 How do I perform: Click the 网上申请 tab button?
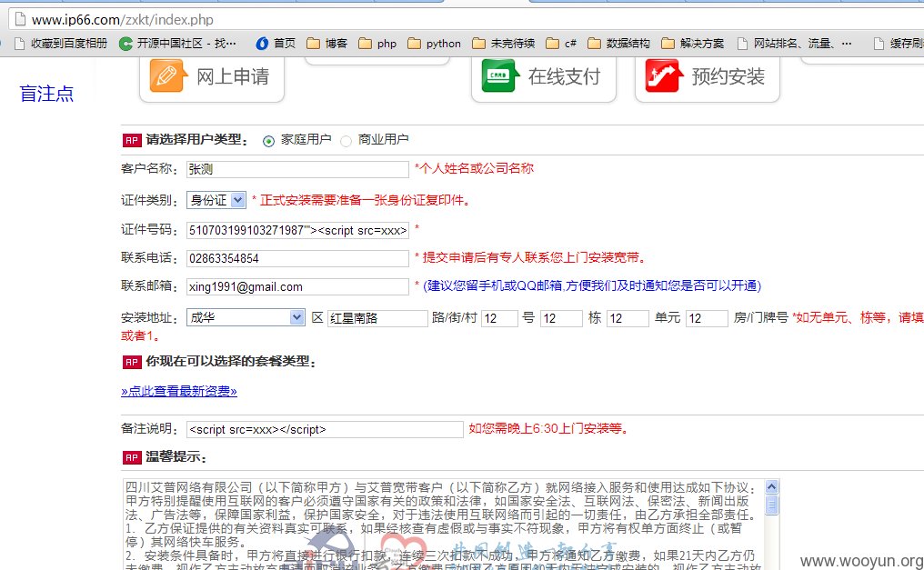212,79
